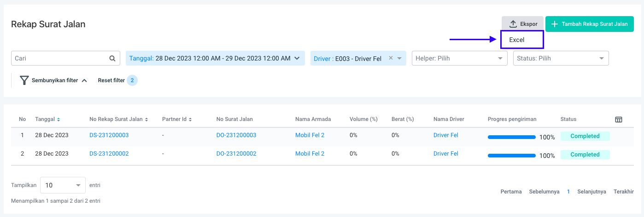
Task: Open delivery order DO-231200002
Action: click(x=236, y=154)
